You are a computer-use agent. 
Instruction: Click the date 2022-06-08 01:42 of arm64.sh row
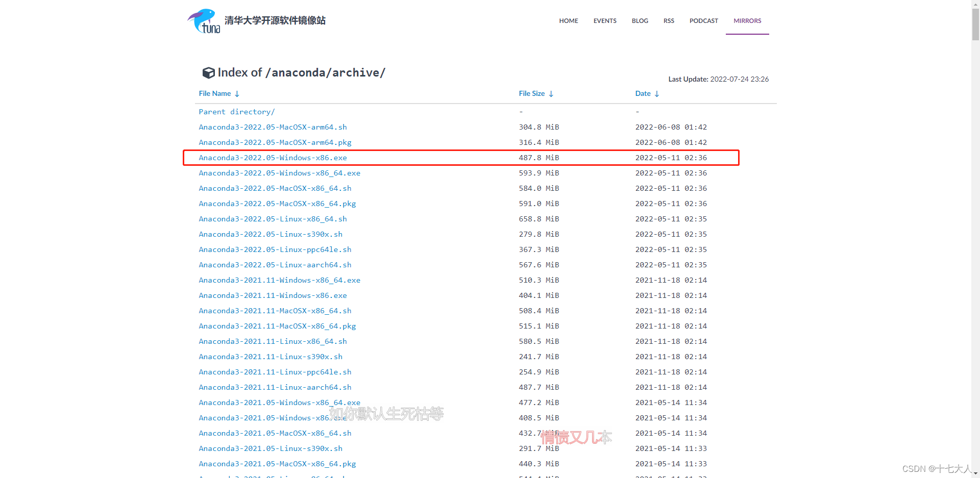[x=671, y=127]
